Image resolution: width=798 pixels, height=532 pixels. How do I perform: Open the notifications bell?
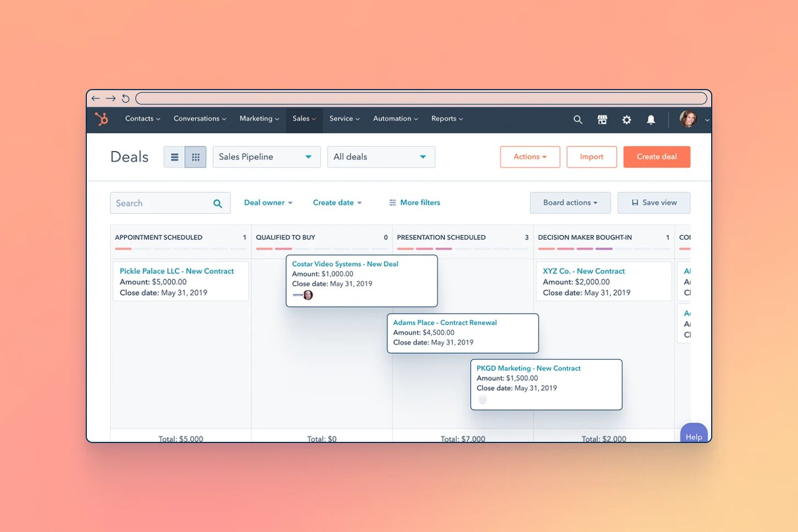click(651, 119)
